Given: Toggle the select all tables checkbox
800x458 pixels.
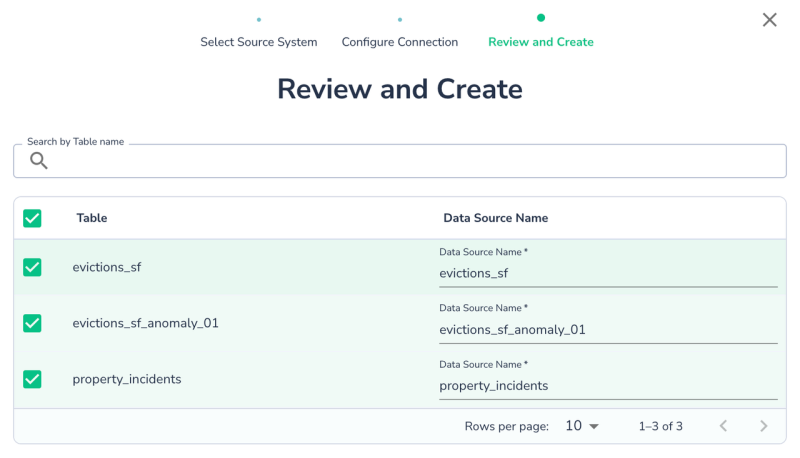Looking at the screenshot, I should (32, 218).
